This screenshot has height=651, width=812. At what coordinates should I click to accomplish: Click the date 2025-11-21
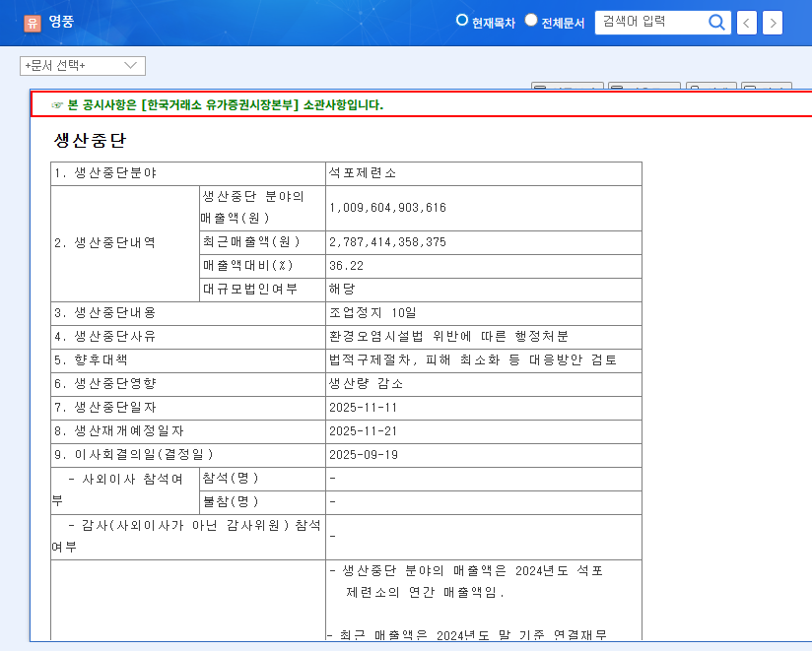coord(363,431)
